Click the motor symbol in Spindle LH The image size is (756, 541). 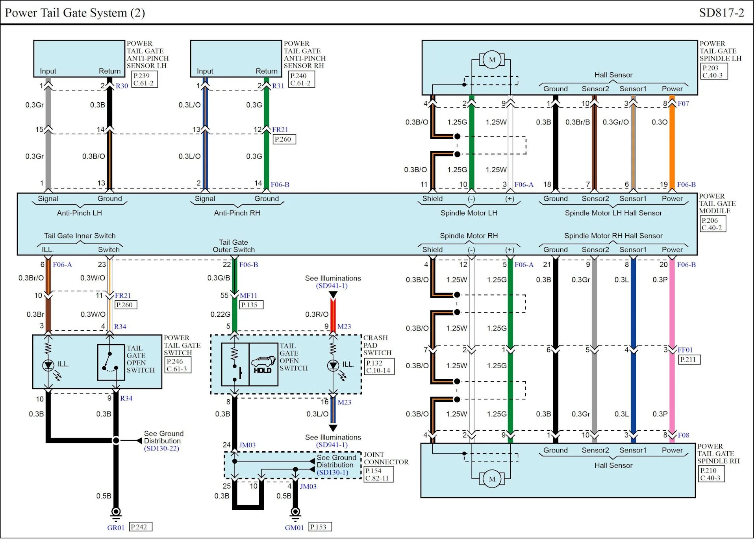point(492,60)
